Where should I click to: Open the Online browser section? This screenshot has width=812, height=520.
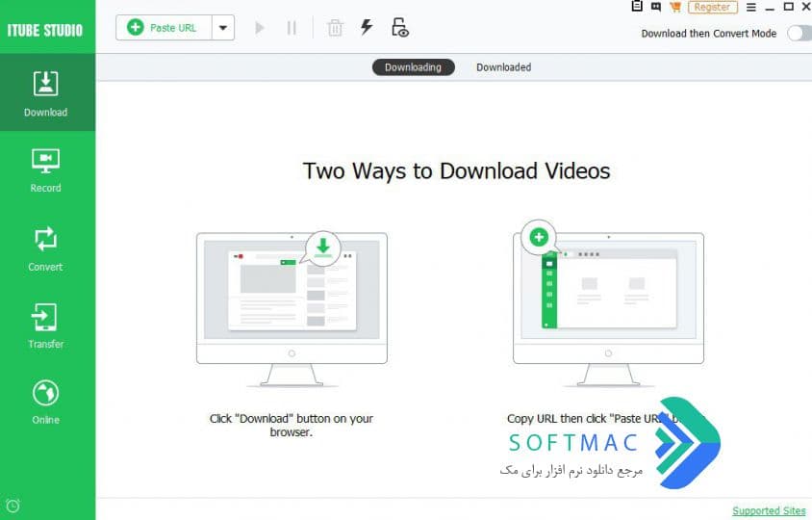(45, 403)
